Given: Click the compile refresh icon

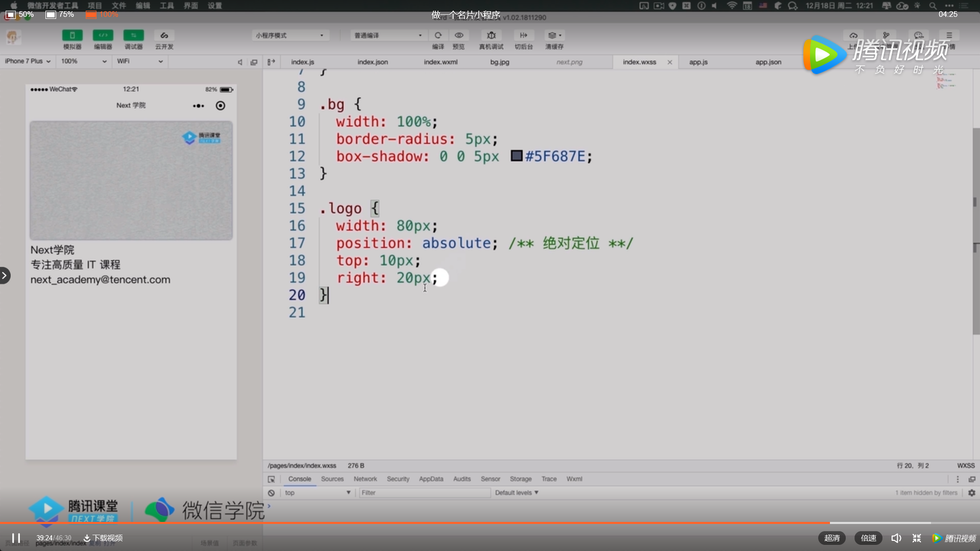Looking at the screenshot, I should click(438, 35).
